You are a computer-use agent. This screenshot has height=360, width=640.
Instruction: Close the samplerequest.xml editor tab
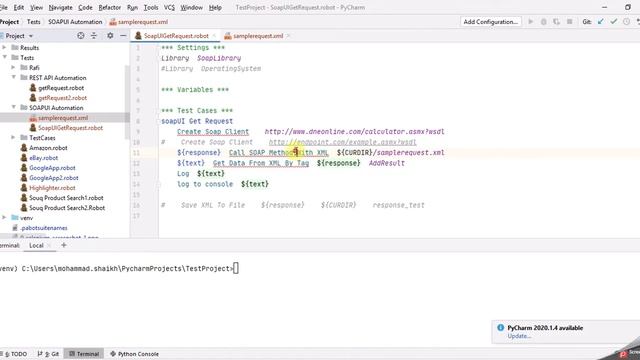(288, 36)
